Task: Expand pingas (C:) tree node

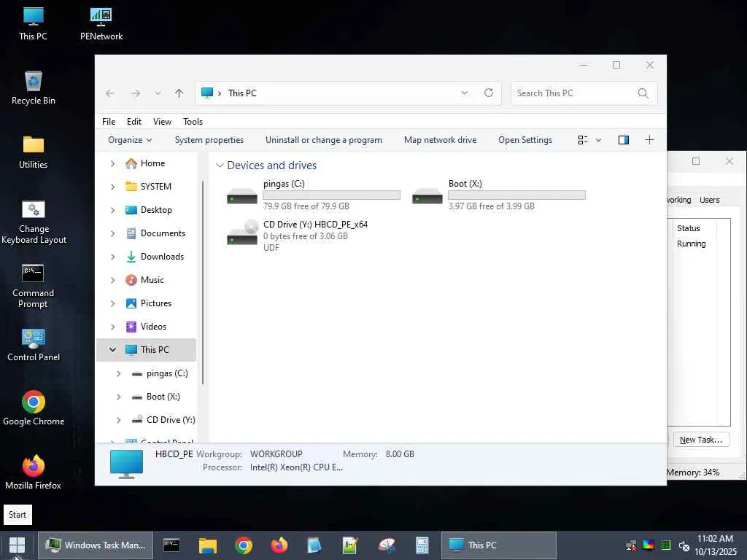Action: tap(118, 373)
